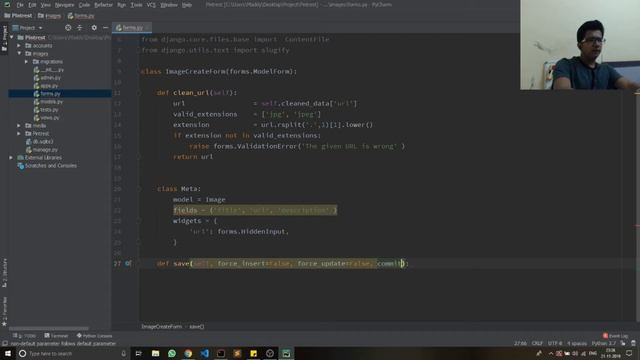
Task: Click the tool window quick-access icon in status bar
Action: pos(5,344)
